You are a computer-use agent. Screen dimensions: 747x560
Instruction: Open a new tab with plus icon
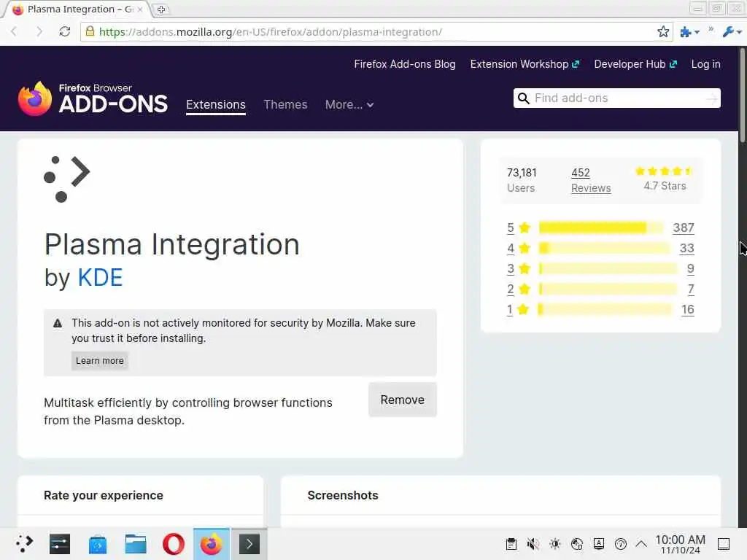[x=161, y=9]
